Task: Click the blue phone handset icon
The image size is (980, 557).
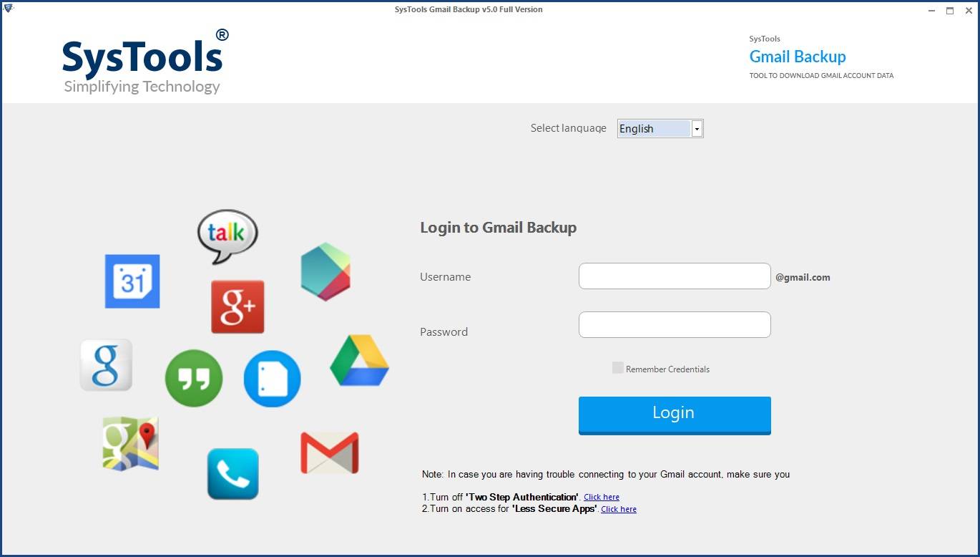Action: 233,474
